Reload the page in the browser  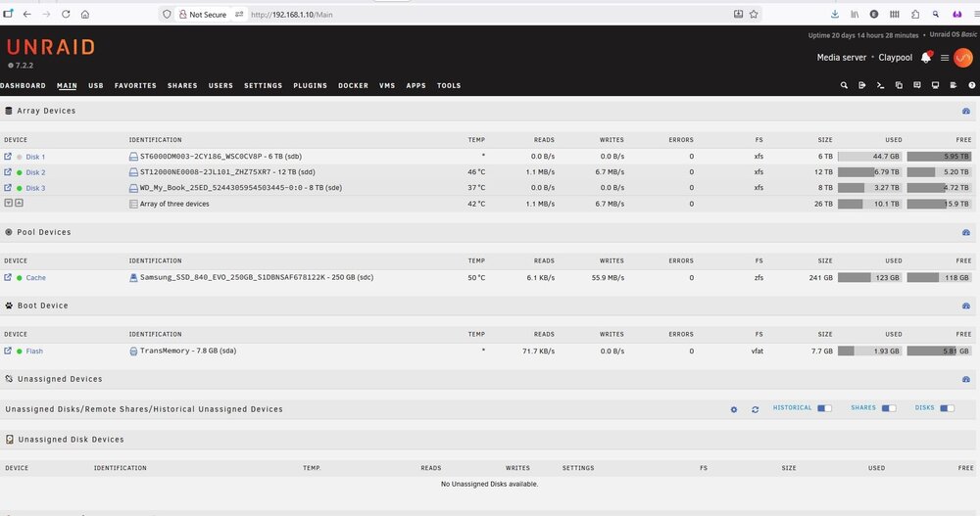66,14
